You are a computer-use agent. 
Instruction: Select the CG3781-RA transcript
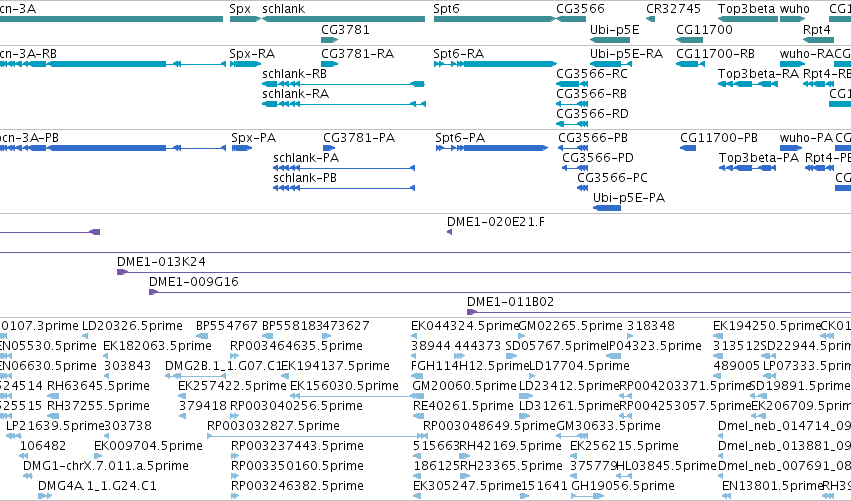click(329, 64)
